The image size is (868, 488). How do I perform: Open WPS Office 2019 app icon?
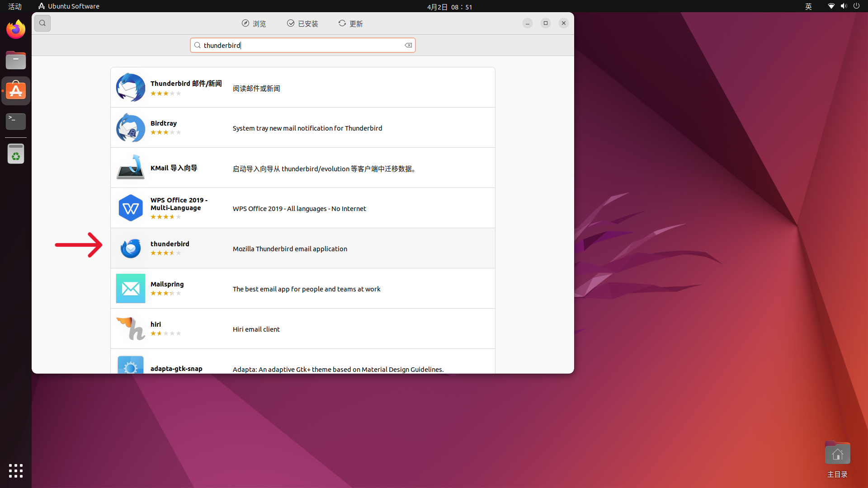click(x=130, y=208)
